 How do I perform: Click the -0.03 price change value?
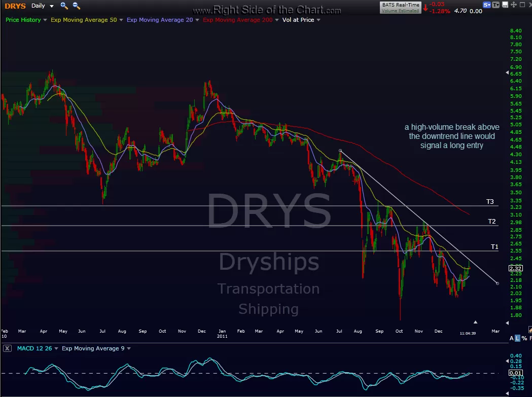tap(437, 5)
